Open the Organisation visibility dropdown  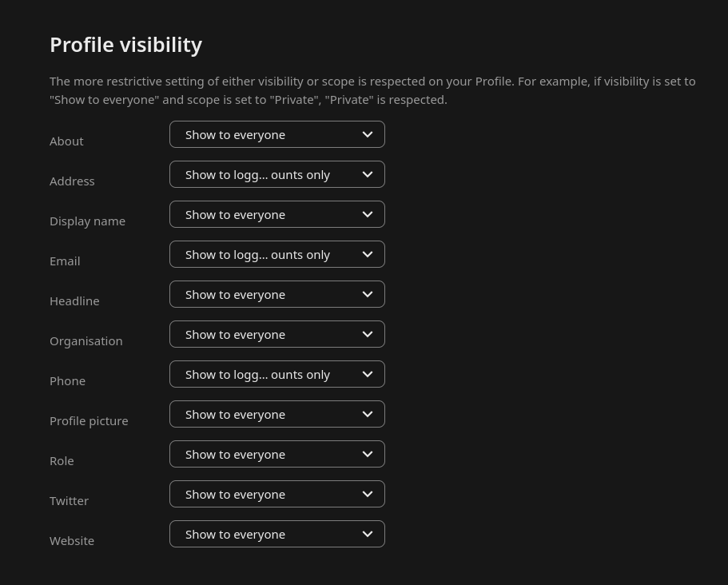(x=276, y=334)
